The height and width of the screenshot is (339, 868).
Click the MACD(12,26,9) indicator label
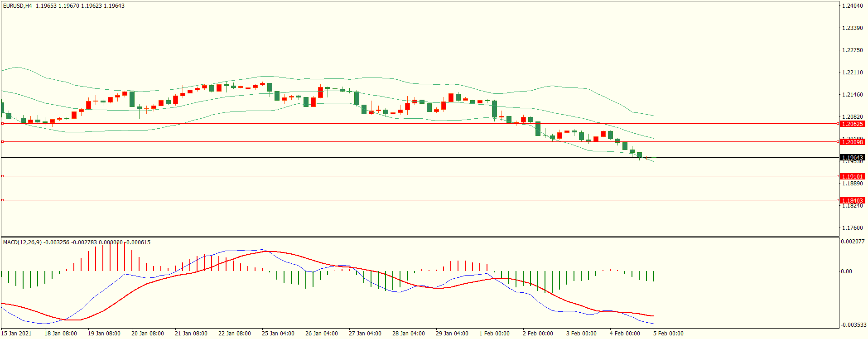click(x=22, y=242)
